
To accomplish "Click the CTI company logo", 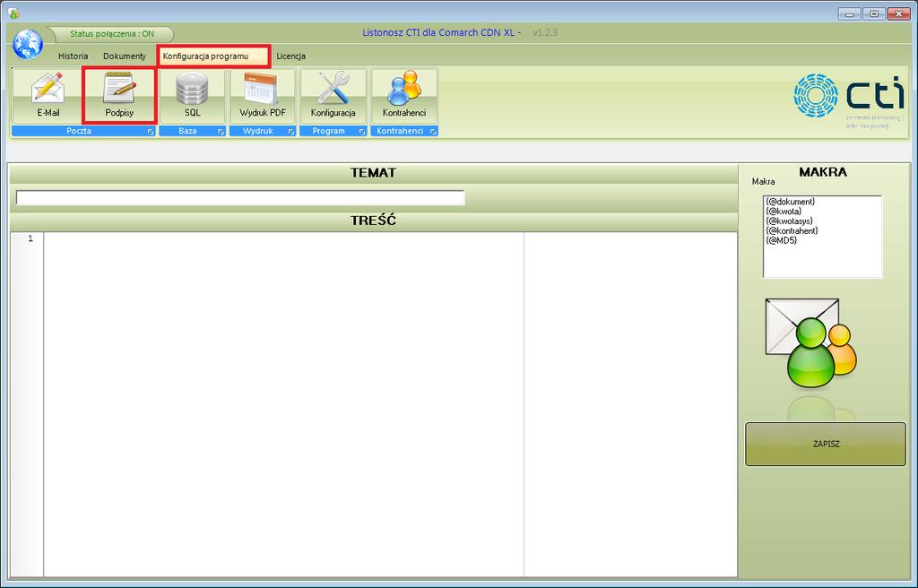I will 849,100.
